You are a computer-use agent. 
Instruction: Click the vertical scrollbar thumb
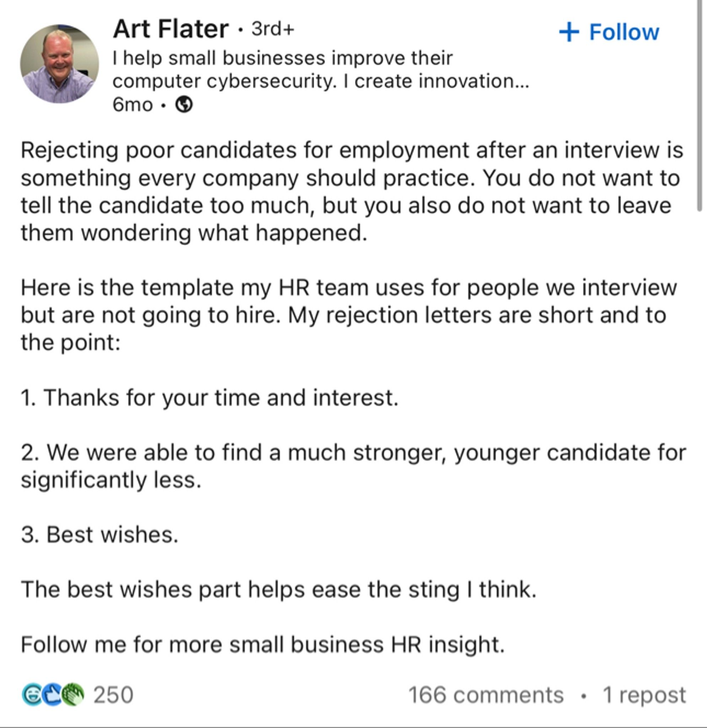(x=700, y=106)
